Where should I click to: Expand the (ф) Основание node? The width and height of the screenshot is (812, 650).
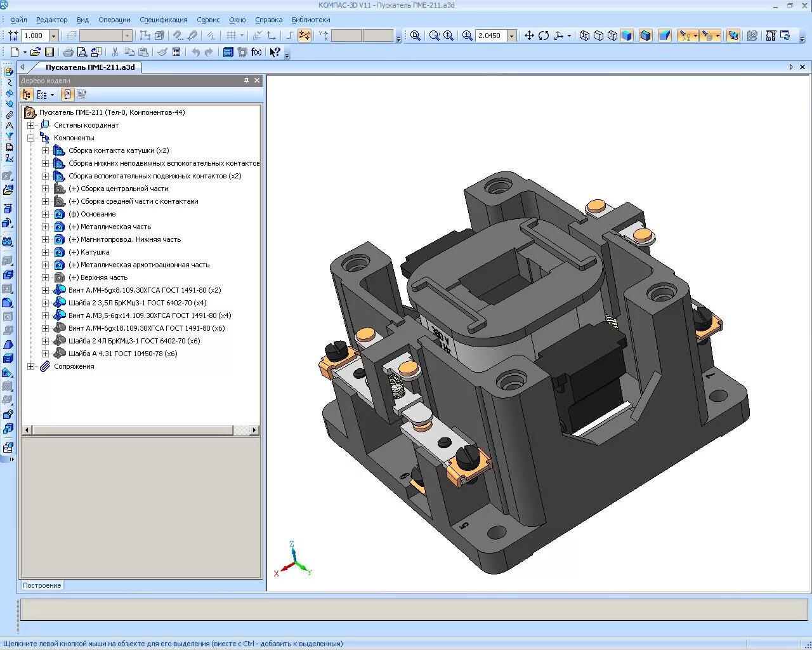point(45,214)
